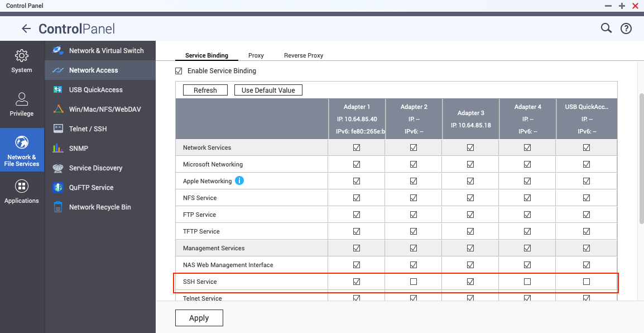
Task: Switch to the Proxy tab
Action: click(x=256, y=55)
